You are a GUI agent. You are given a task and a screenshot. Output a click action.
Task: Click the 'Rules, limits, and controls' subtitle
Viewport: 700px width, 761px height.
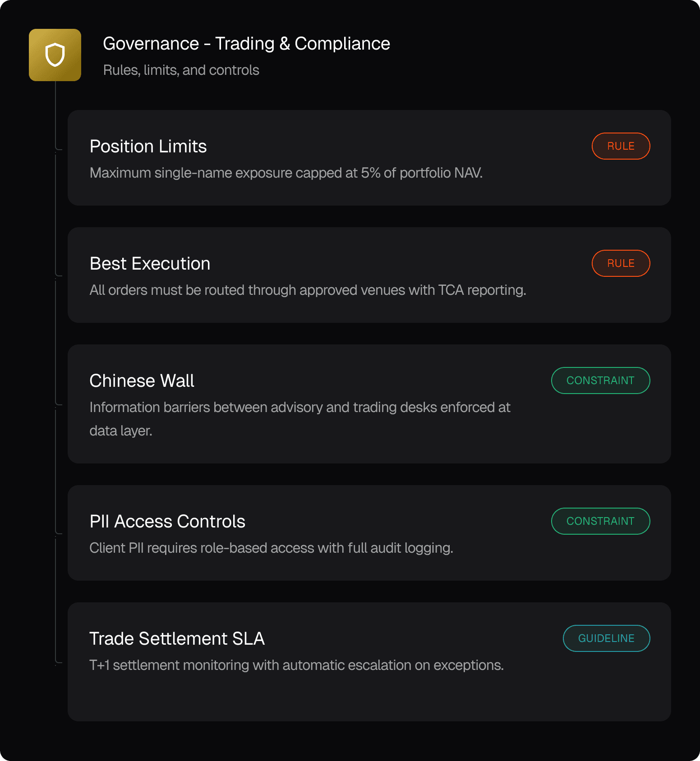point(181,70)
